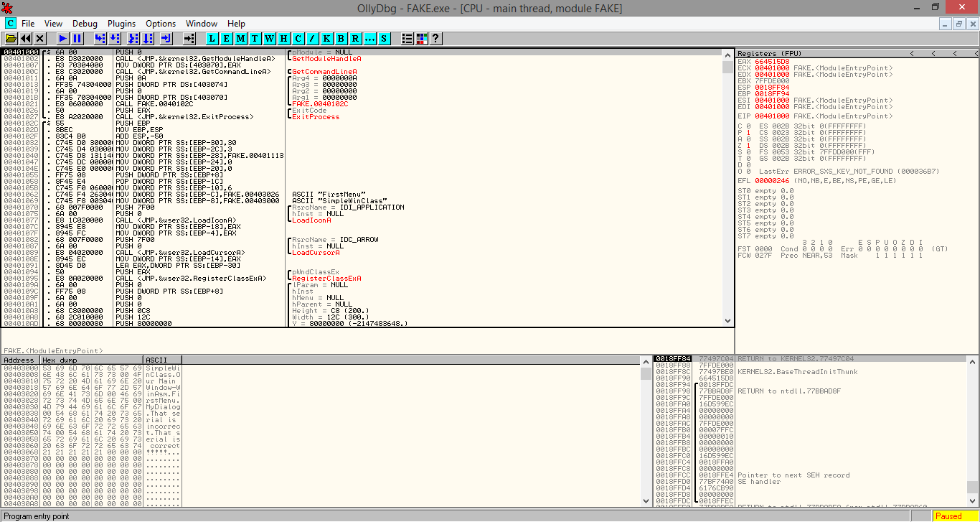
Task: Show Source window via S icon
Action: coord(385,38)
